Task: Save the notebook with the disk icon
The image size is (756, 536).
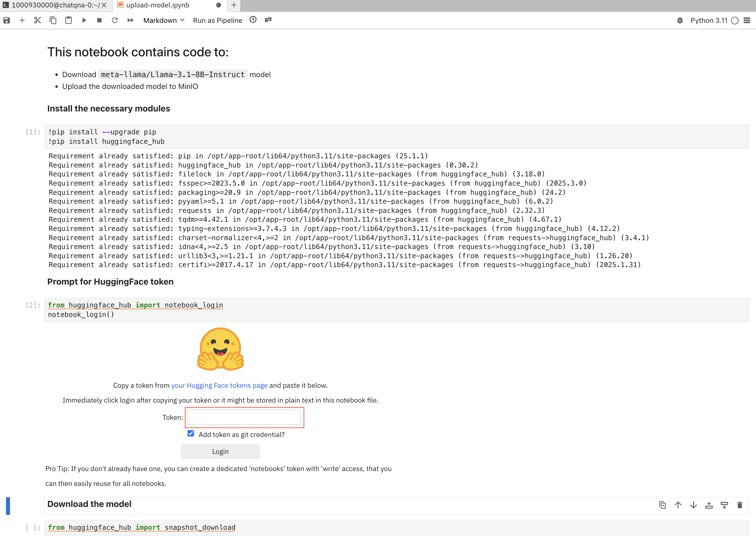Action: [x=7, y=20]
